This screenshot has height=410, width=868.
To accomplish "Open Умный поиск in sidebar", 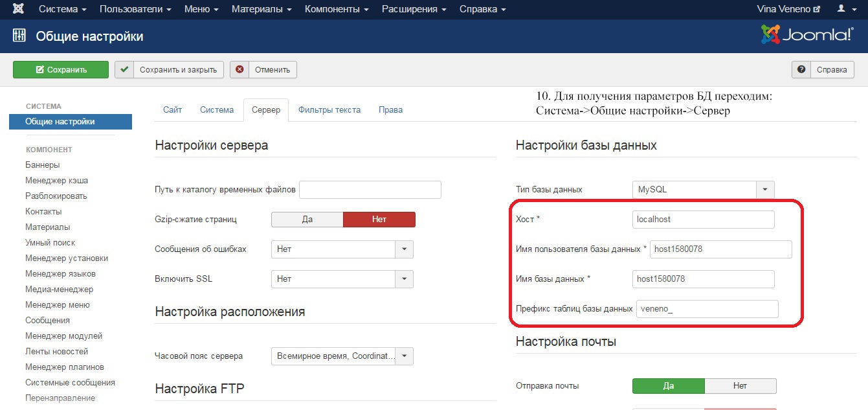I will (50, 243).
